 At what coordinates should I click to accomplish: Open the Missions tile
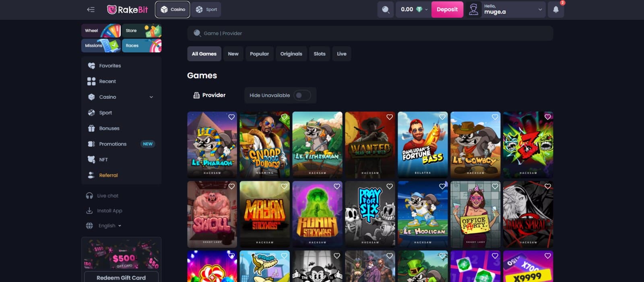click(x=101, y=46)
